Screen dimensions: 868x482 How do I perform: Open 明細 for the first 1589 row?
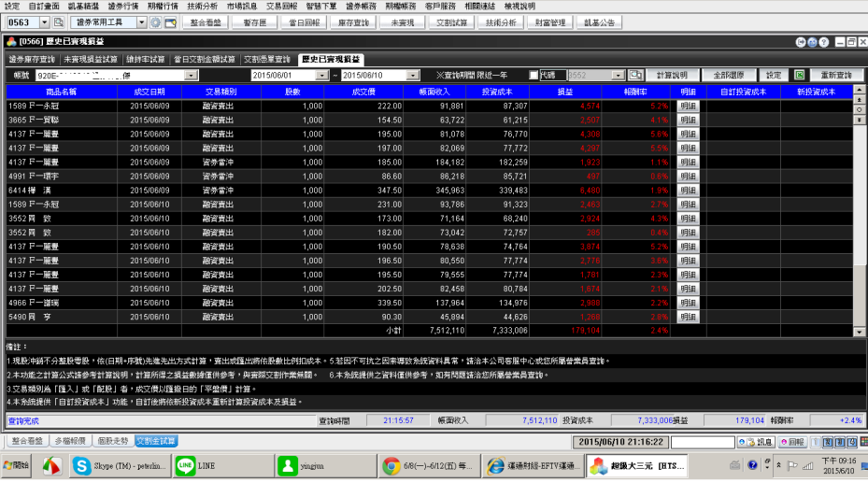click(688, 106)
